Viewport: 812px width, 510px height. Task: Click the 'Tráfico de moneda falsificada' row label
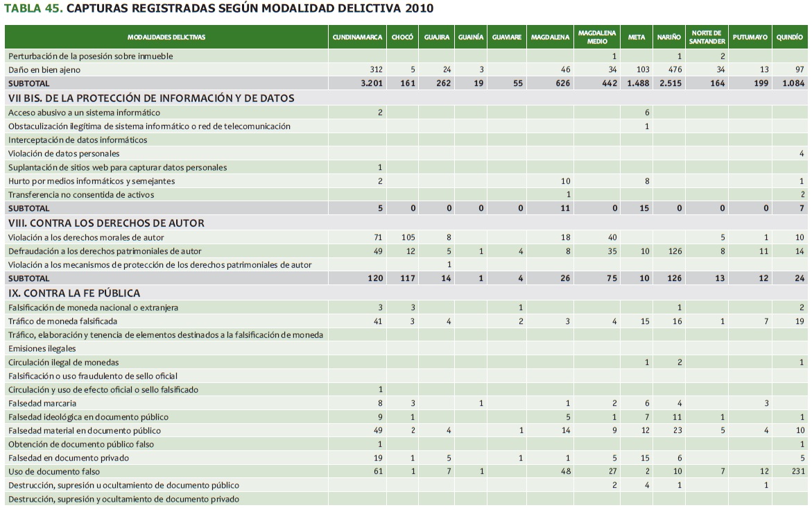point(62,321)
